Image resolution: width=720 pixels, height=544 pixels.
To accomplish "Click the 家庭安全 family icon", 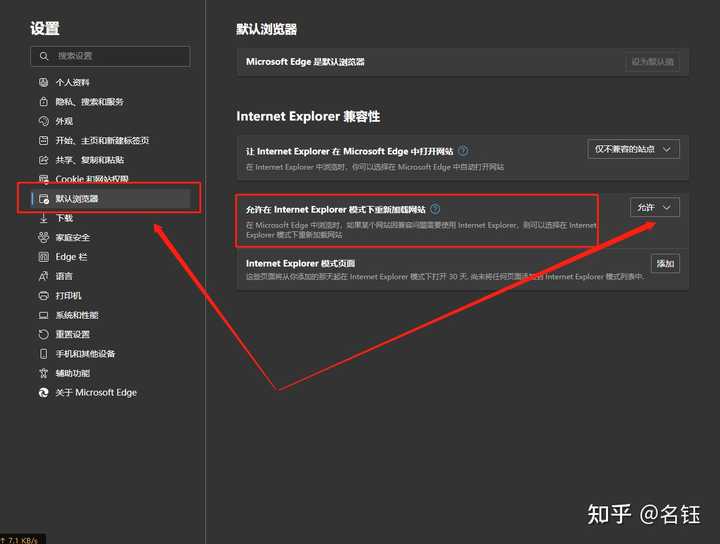I will click(x=43, y=237).
